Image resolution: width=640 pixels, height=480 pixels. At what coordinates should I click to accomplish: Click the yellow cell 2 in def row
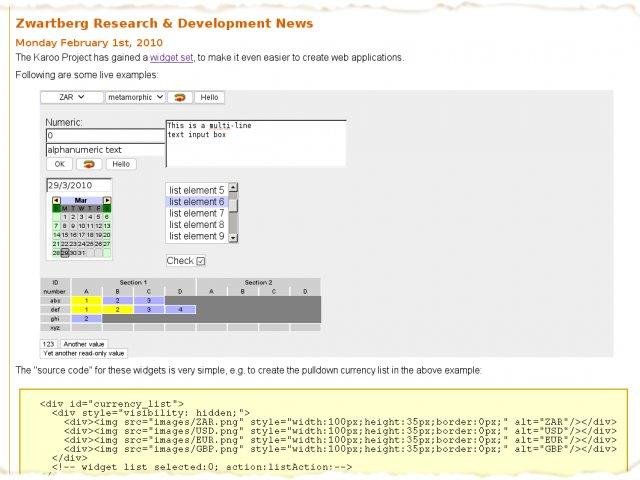118,310
